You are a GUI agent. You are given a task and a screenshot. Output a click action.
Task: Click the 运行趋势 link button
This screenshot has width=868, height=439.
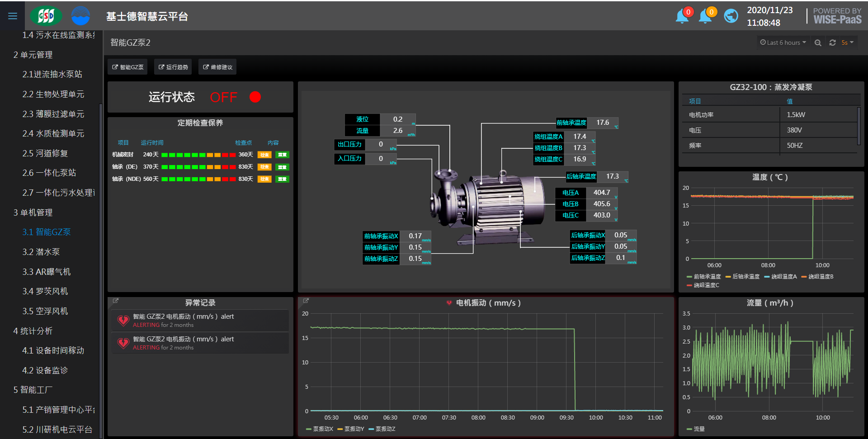tap(173, 67)
